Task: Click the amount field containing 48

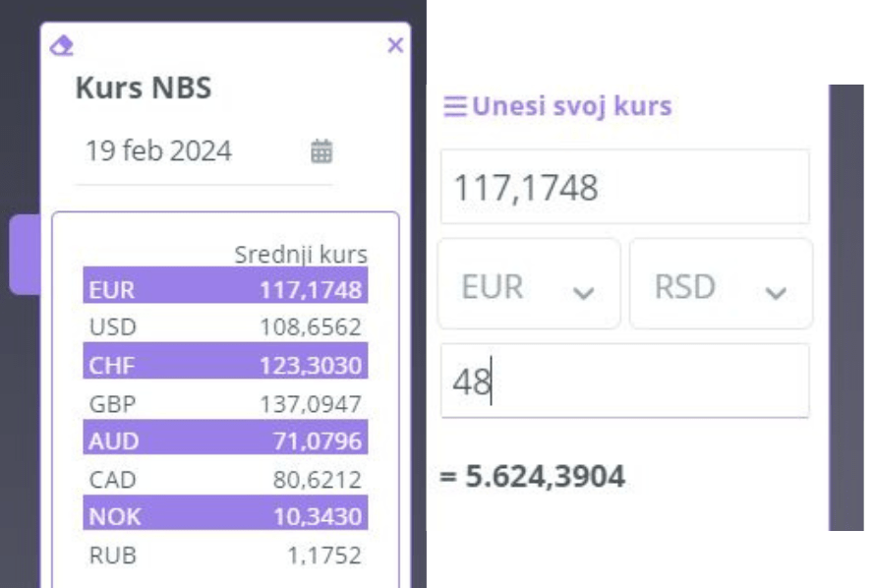Action: coord(625,381)
